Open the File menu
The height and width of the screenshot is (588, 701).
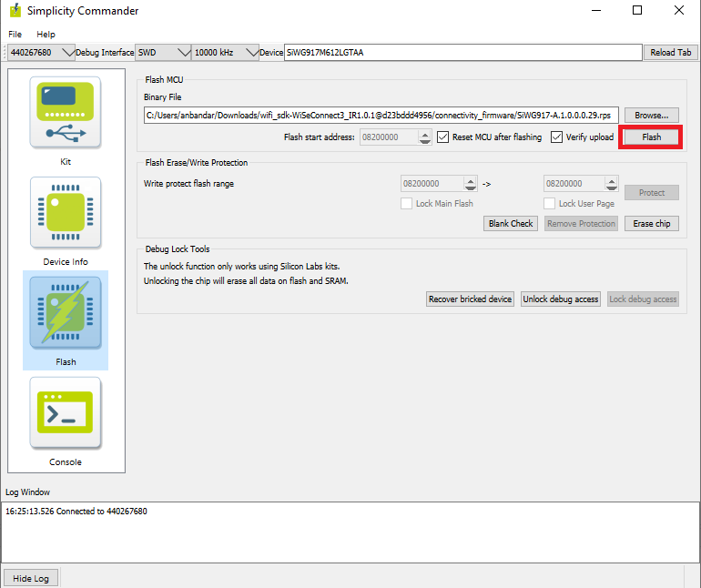17,35
